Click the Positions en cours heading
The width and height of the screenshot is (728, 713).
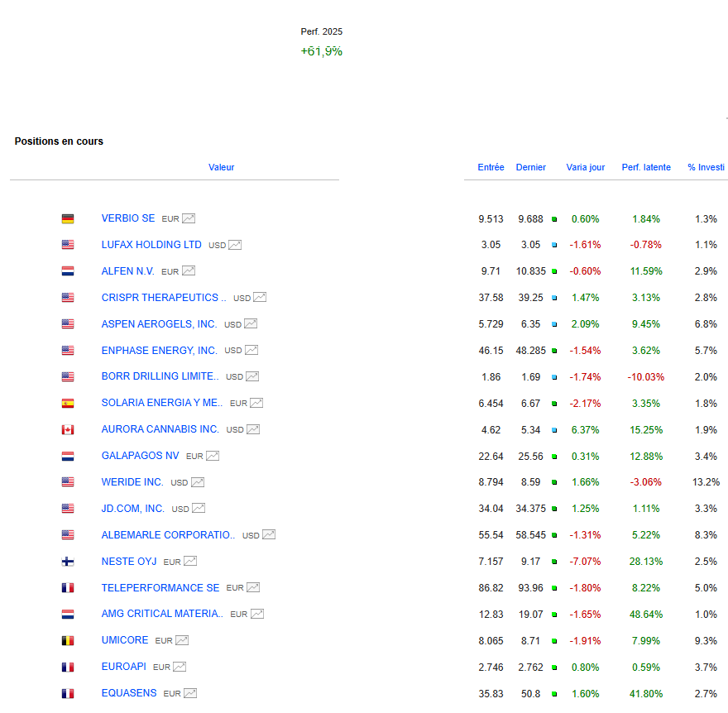(59, 141)
